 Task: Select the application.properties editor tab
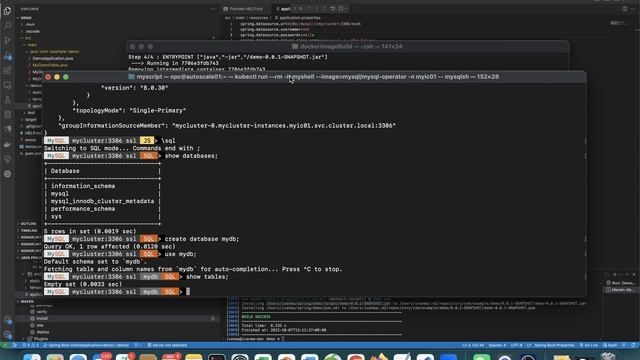pyautogui.click(x=283, y=9)
